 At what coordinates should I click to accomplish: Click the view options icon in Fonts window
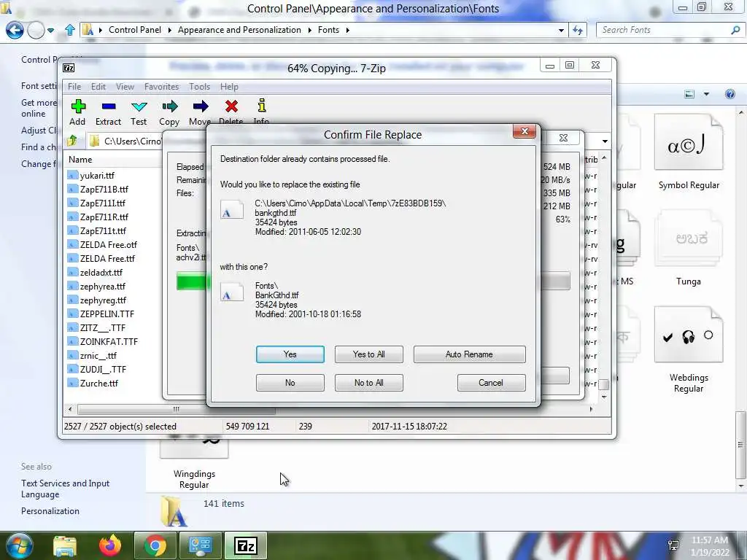point(689,94)
